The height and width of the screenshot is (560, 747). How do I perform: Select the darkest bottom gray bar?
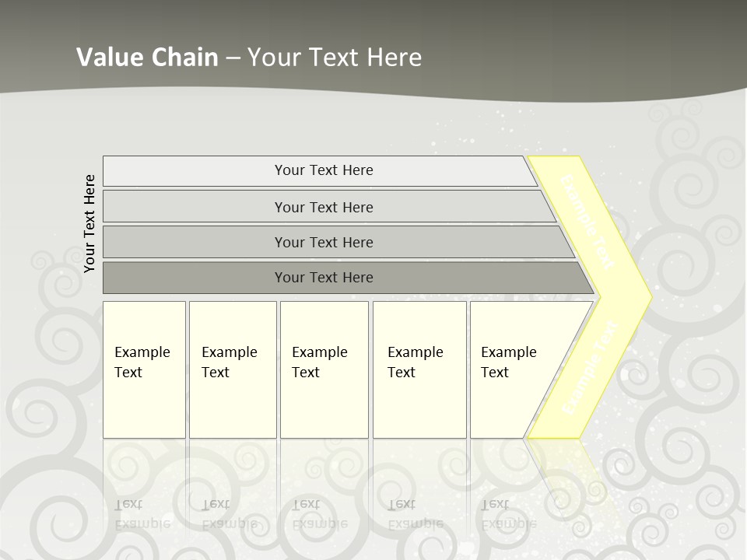324,278
